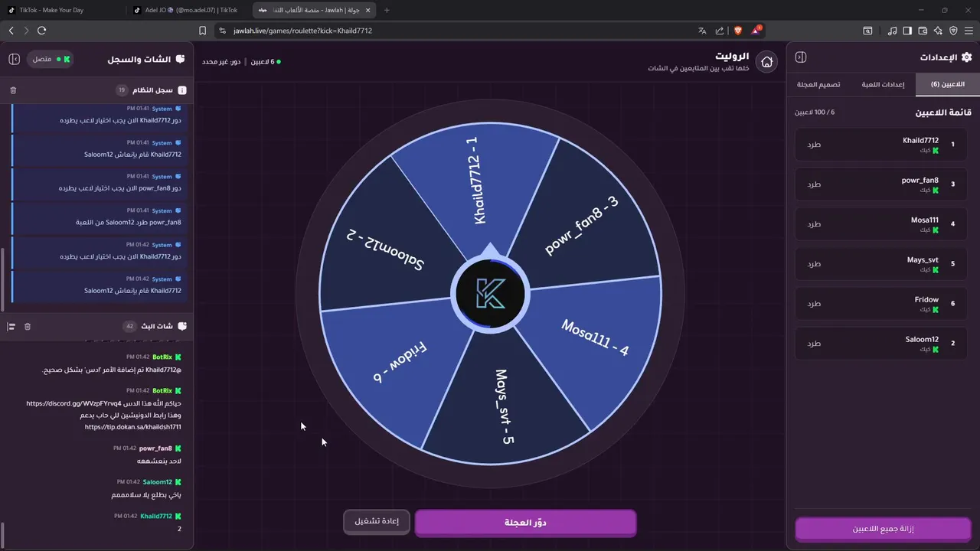
Task: Remove all players with إزالة جميع اللاعبين
Action: [884, 529]
